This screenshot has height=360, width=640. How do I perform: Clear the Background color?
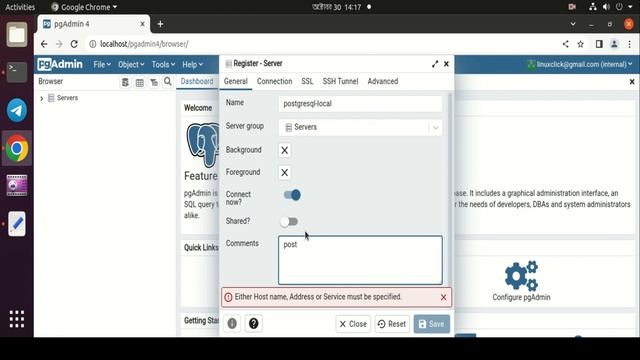(284, 150)
